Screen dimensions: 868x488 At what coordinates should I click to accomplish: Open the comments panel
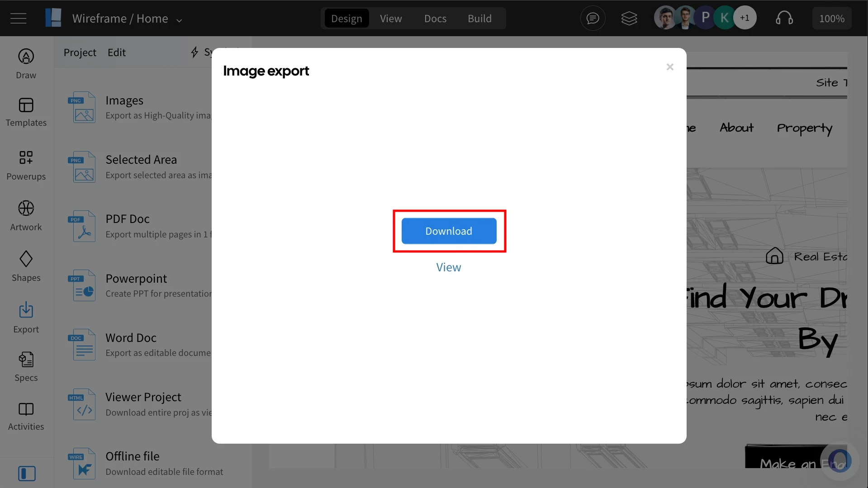pyautogui.click(x=593, y=18)
